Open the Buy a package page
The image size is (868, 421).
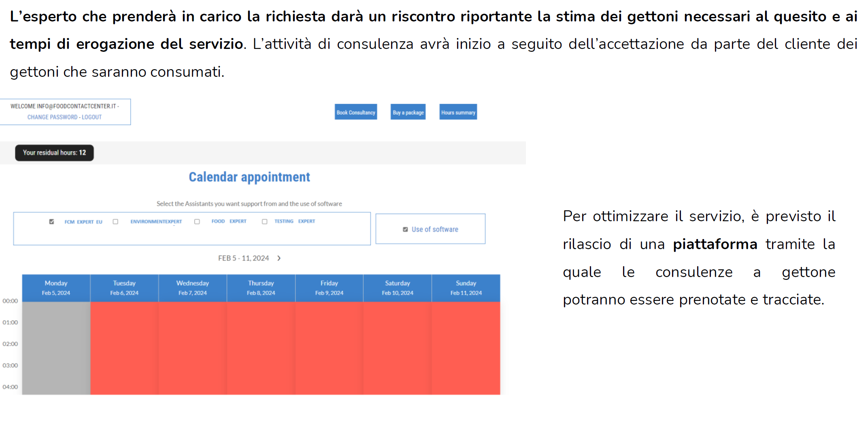[408, 112]
